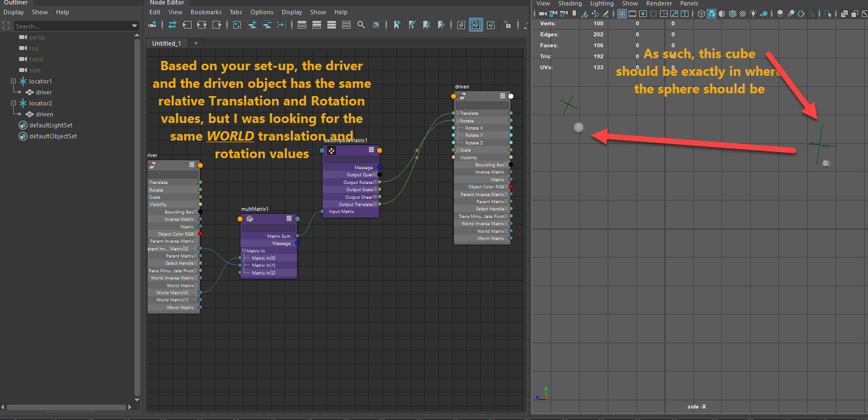
Task: Toggle smooth shade all cube button
Action: click(x=712, y=14)
